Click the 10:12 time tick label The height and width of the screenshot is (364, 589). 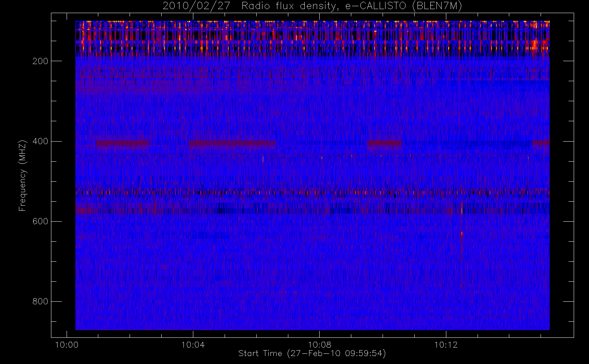tap(446, 345)
